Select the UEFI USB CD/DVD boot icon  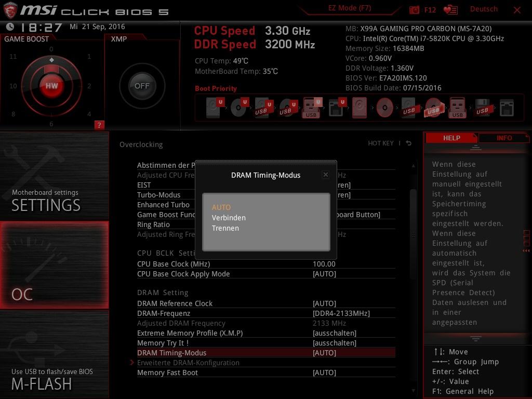288,108
